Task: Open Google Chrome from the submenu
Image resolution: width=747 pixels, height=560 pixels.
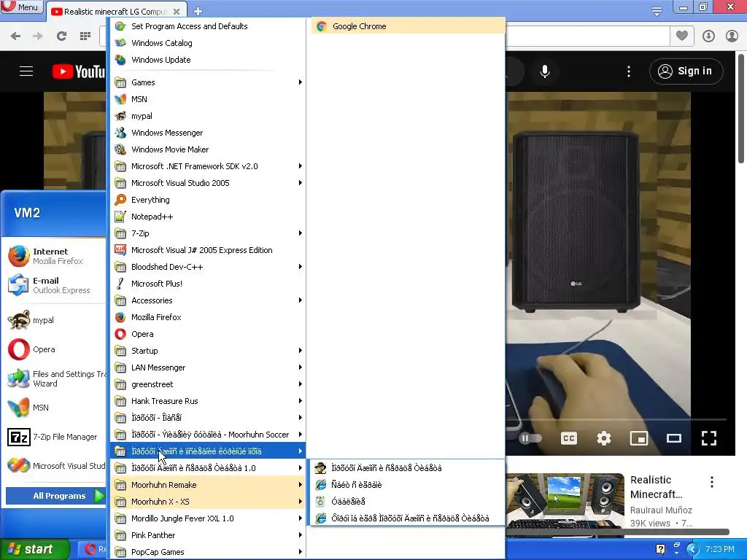Action: click(408, 26)
